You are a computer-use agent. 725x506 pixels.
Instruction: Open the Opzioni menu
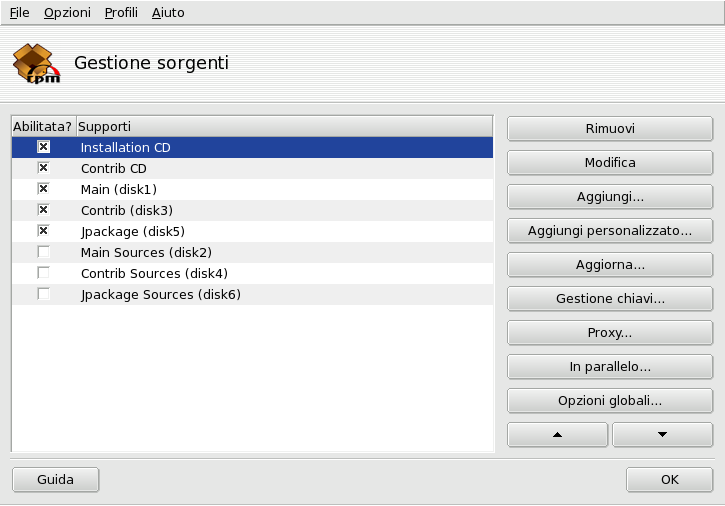[67, 13]
